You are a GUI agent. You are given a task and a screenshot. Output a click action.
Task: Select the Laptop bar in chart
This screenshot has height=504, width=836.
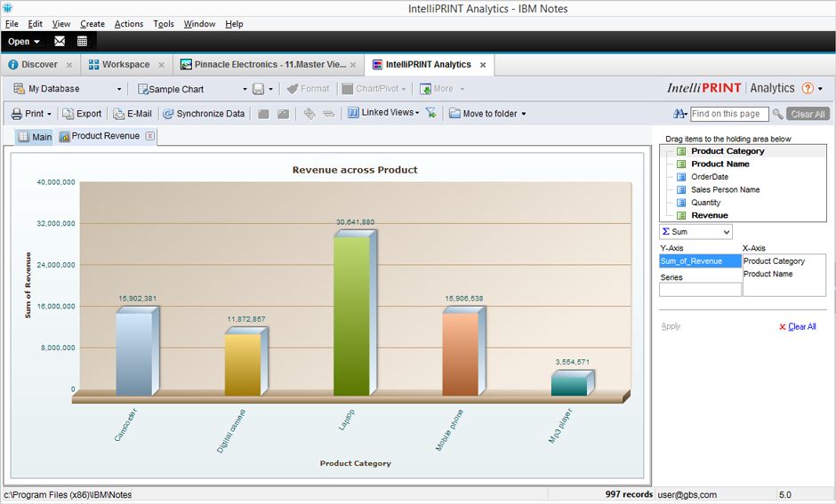pyautogui.click(x=351, y=315)
